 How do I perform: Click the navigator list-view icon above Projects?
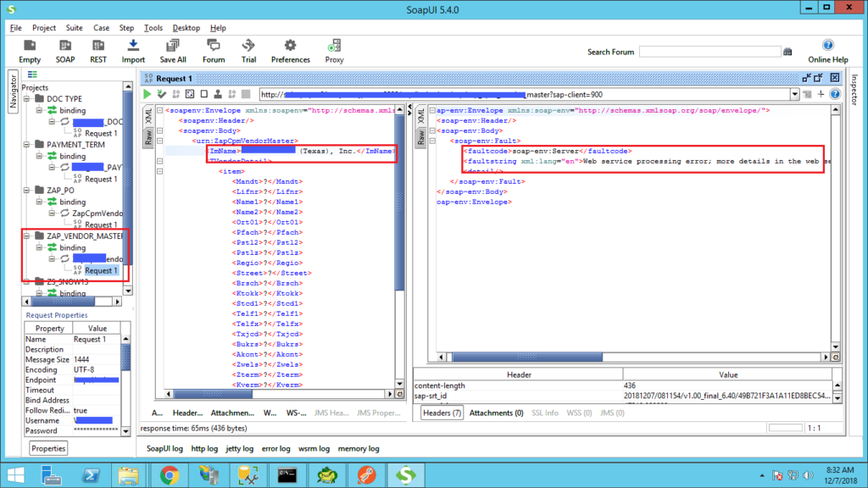(33, 75)
